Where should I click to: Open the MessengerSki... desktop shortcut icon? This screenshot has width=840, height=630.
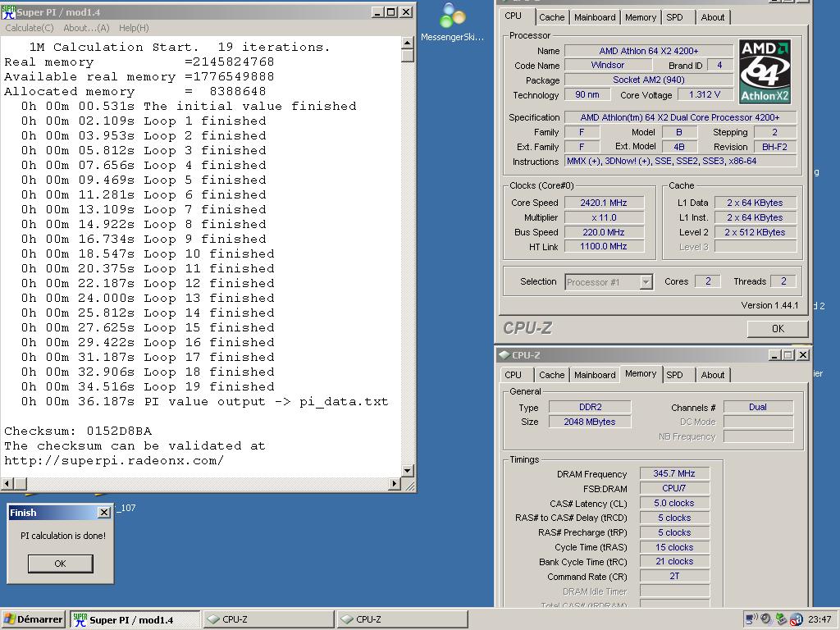point(452,15)
